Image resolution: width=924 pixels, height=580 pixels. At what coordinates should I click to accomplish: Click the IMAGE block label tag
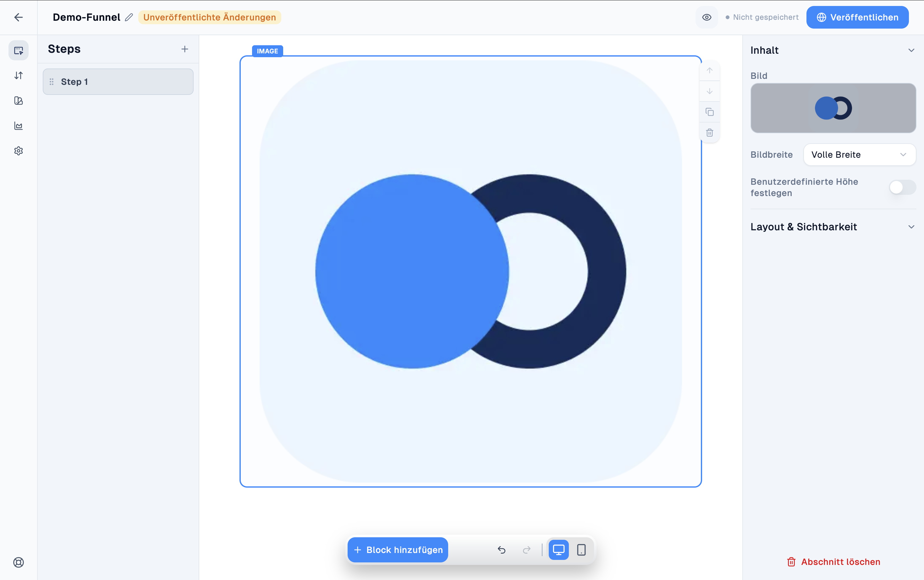coord(267,51)
